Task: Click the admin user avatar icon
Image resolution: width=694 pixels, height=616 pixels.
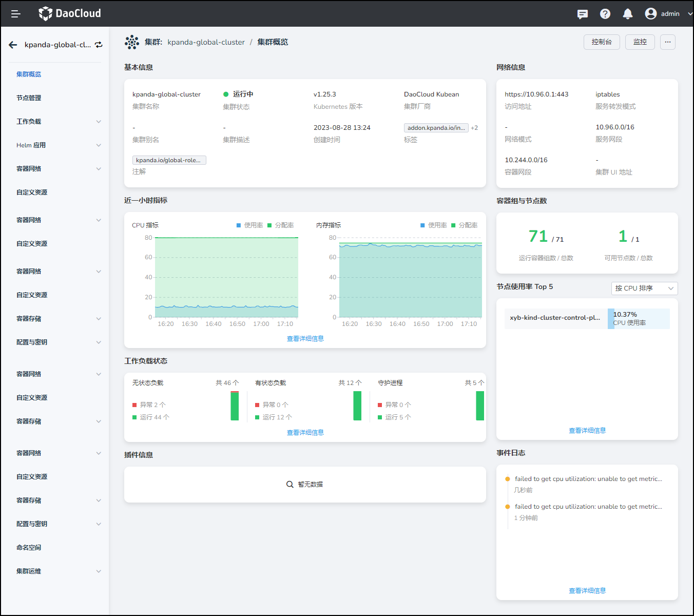Action: [651, 14]
